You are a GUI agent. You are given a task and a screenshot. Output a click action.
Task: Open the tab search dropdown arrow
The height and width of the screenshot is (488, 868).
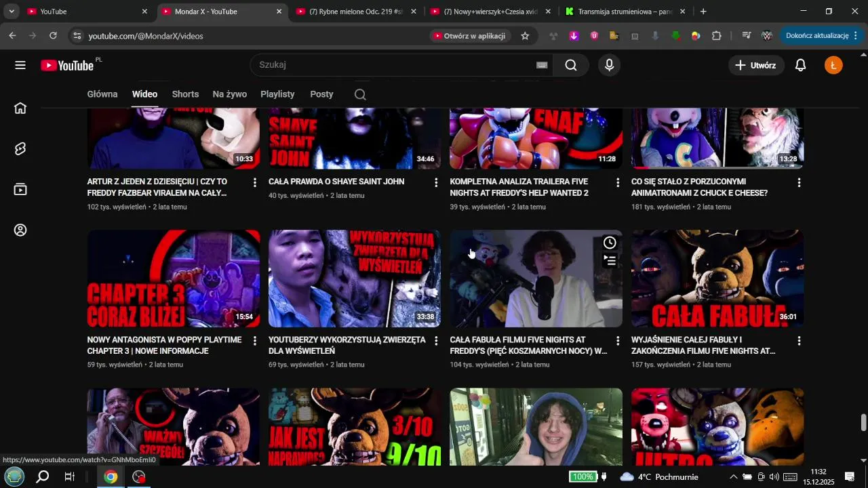pyautogui.click(x=12, y=12)
